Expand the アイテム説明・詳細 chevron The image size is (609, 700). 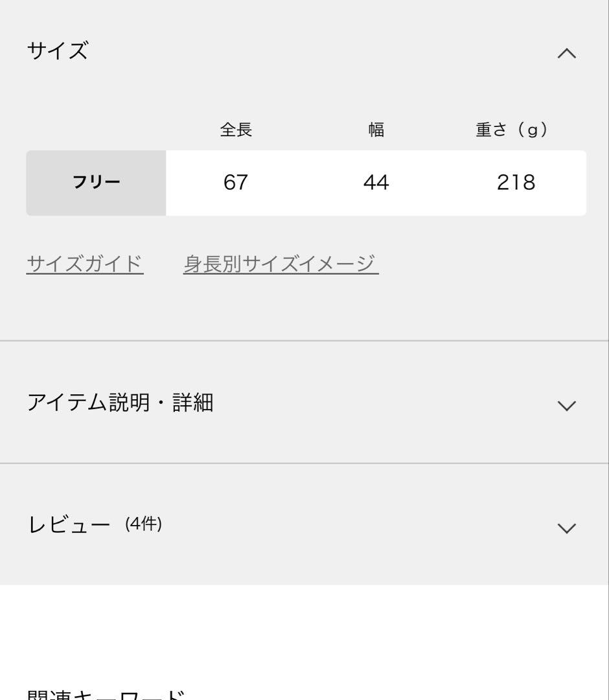(566, 406)
